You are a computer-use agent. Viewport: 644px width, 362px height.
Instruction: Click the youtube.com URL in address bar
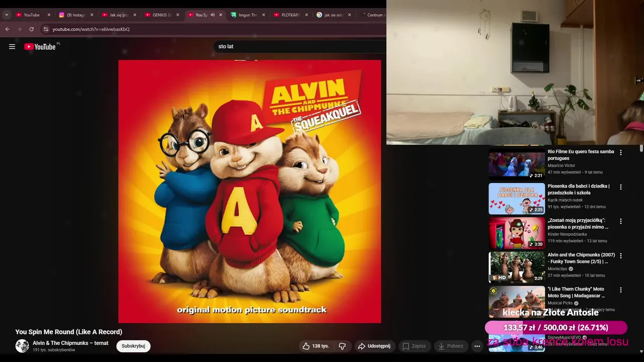91,29
